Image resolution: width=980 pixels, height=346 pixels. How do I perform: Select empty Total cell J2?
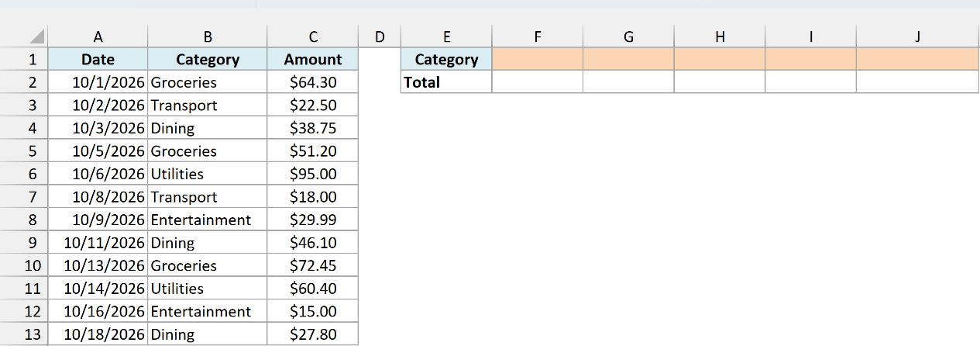tap(917, 82)
